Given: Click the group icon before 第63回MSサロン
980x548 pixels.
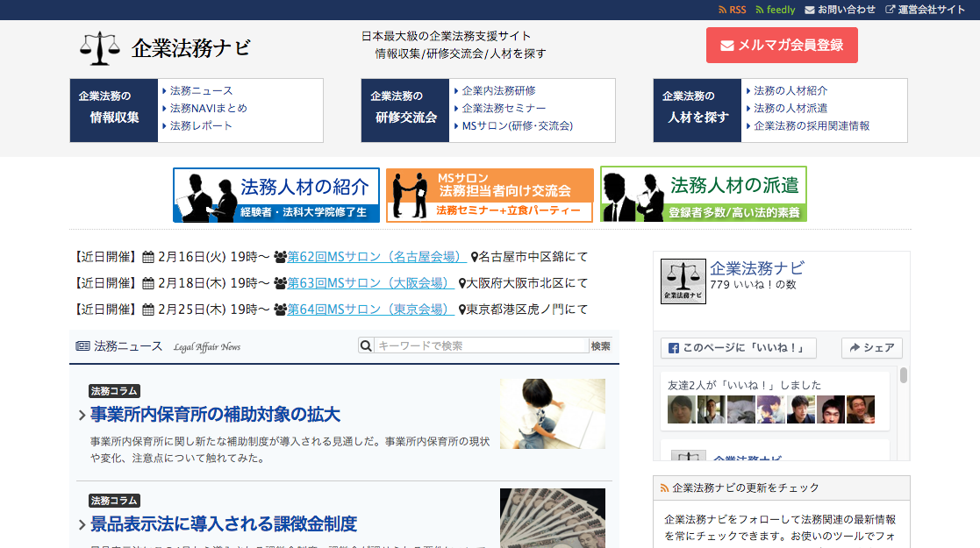Looking at the screenshot, I should 280,283.
